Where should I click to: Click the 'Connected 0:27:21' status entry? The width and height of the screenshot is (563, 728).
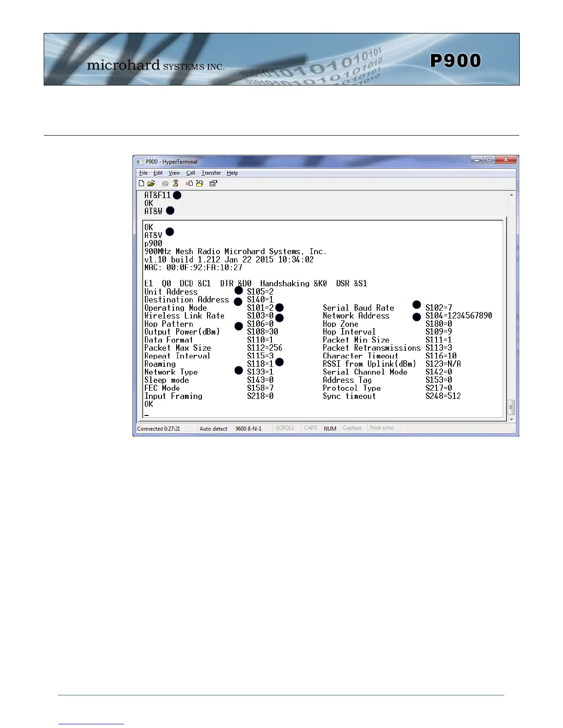(159, 429)
